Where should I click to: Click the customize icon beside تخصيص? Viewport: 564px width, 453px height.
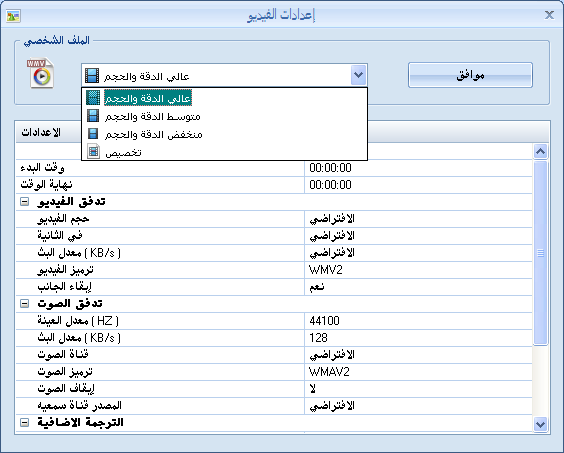(94, 151)
